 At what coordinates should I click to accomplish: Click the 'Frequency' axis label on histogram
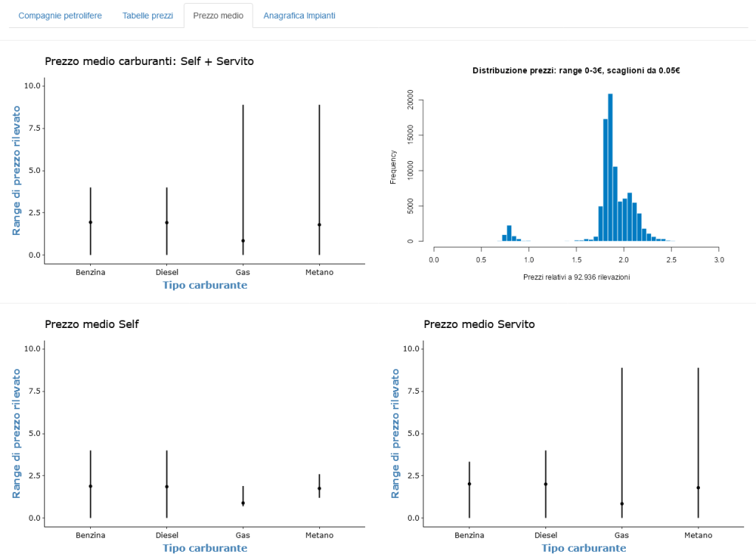pyautogui.click(x=394, y=167)
